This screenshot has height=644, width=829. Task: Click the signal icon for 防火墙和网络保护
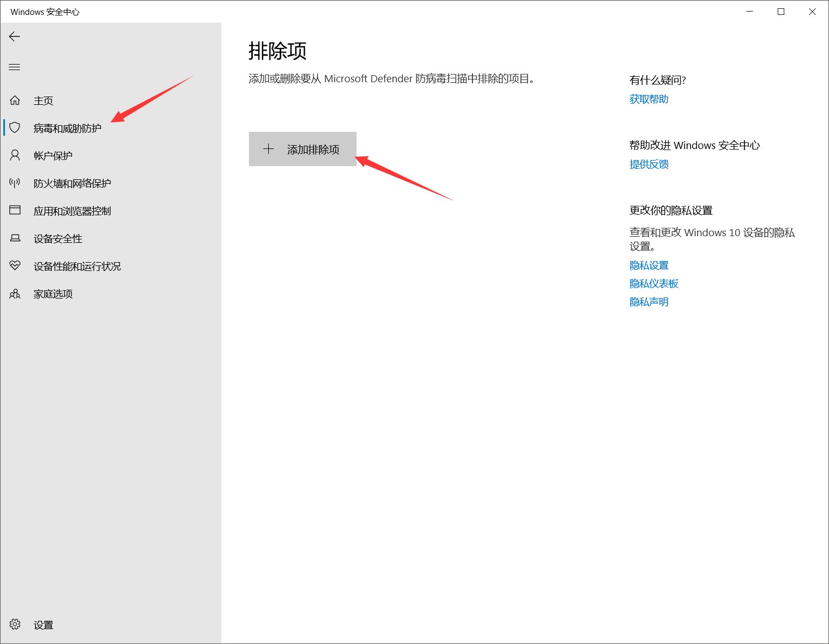point(15,183)
